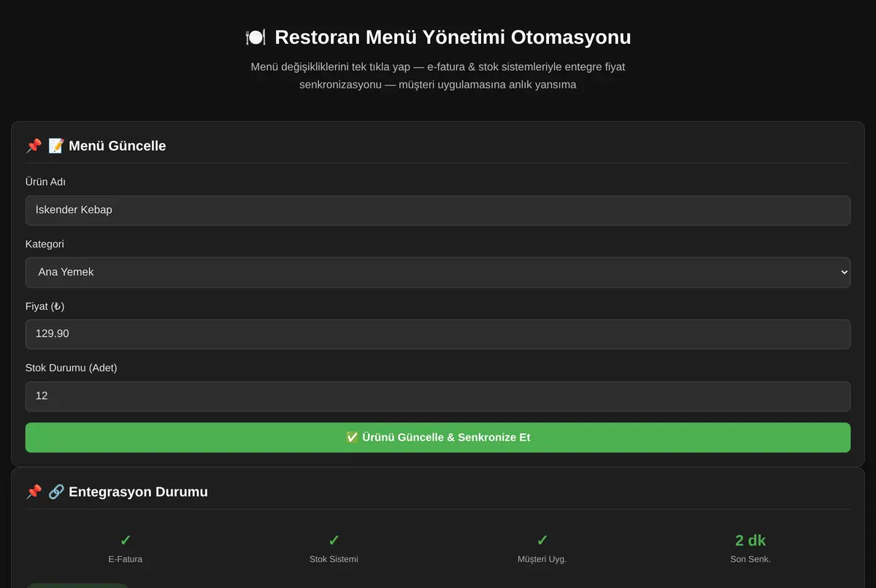The width and height of the screenshot is (876, 588).
Task: Click the Son Senk. label
Action: coord(750,560)
